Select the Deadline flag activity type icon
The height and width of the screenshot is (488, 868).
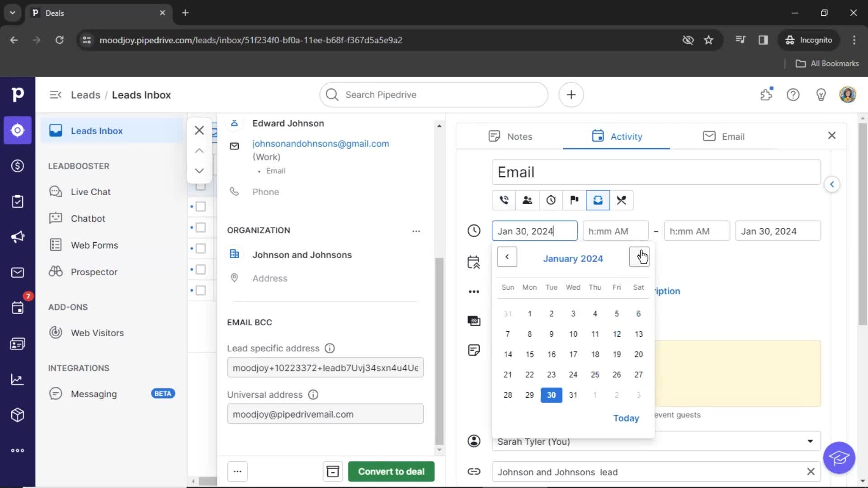tap(575, 200)
